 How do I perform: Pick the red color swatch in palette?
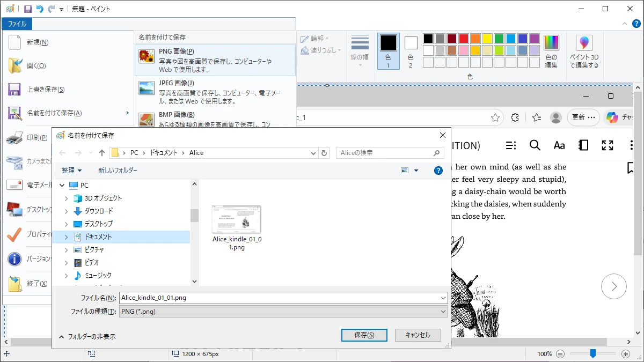(464, 39)
